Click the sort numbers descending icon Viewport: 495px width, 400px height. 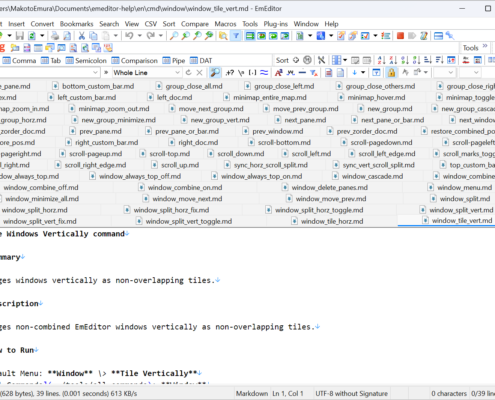pos(416,60)
